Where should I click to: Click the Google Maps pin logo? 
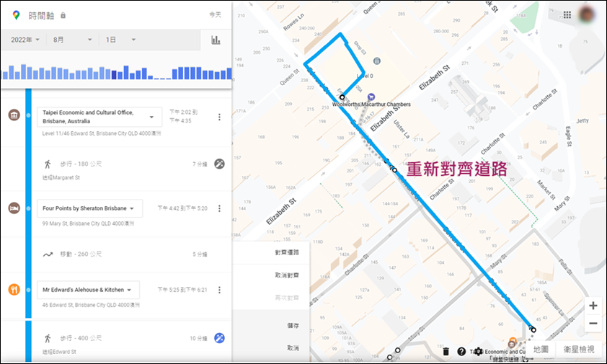(x=16, y=15)
